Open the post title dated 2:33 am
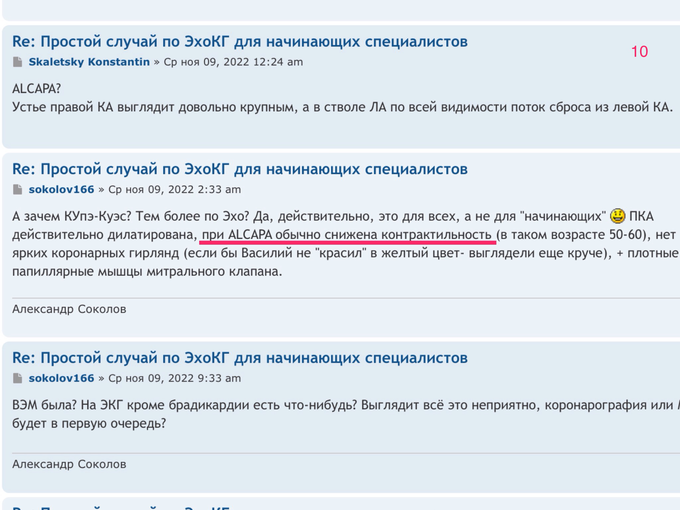Screen dimensions: 680x510 (x=240, y=169)
